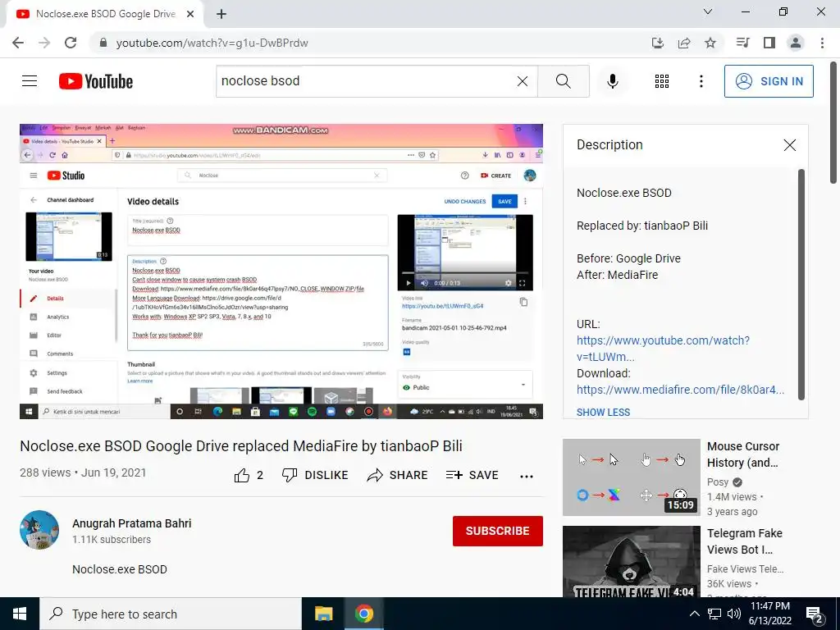The width and height of the screenshot is (840, 630).
Task: Click the install/download page icon in the address bar
Action: 657,43
